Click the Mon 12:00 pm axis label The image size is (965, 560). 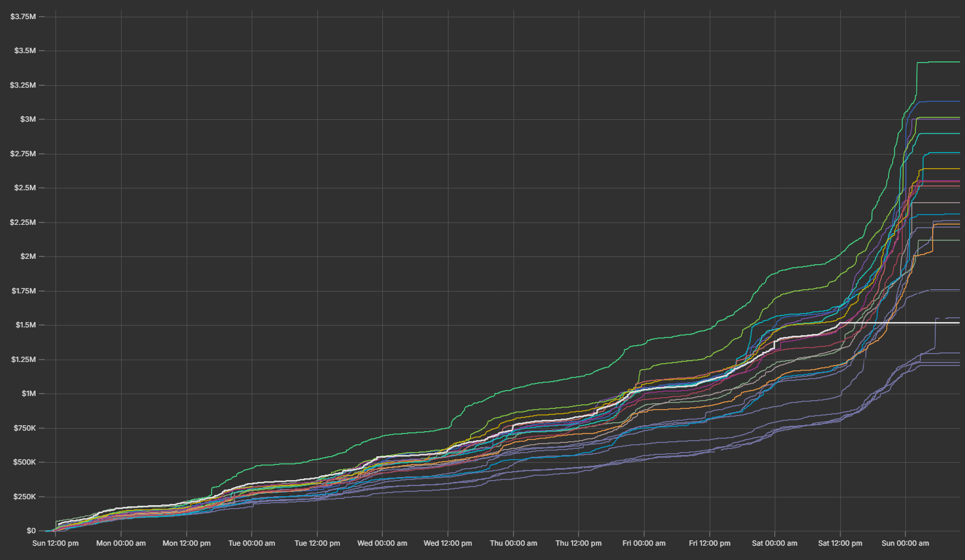click(x=187, y=543)
